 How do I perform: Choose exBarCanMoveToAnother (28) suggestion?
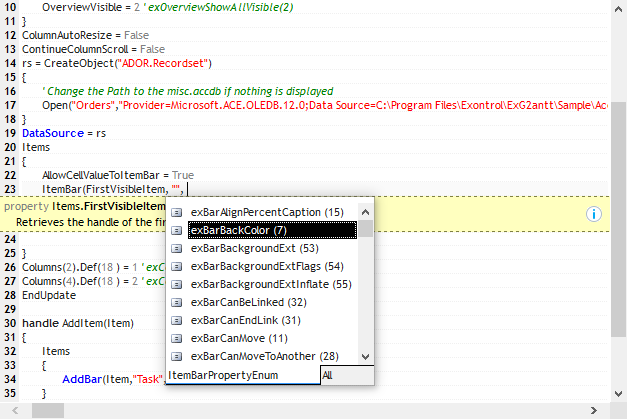tap(264, 356)
